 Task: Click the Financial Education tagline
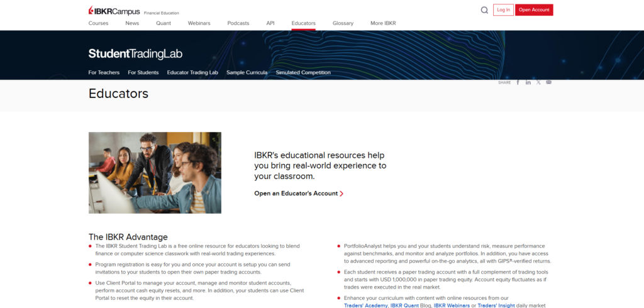162,13
